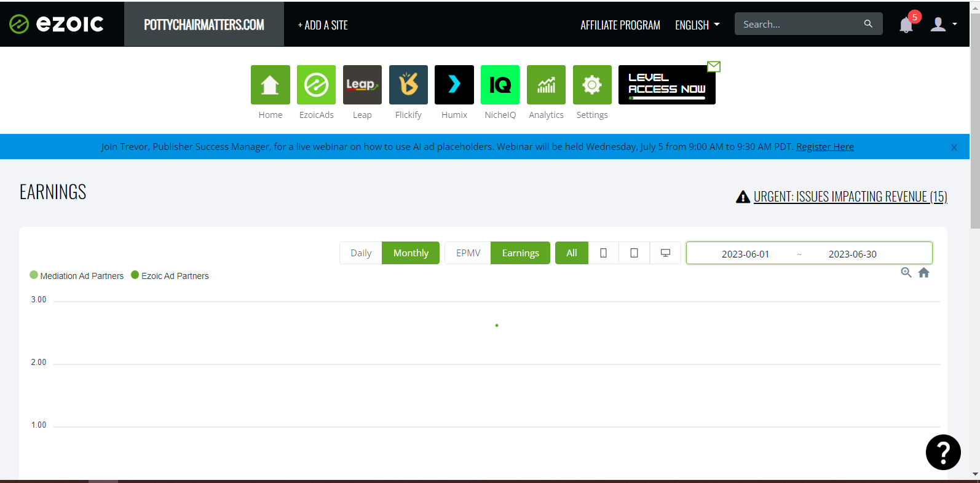Click the warning triangle icon

coord(743,197)
